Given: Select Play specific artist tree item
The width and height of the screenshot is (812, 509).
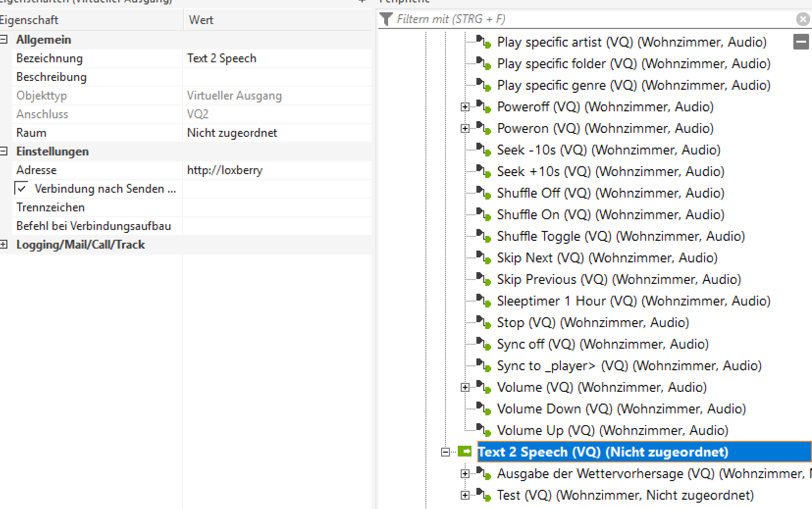Looking at the screenshot, I should pos(631,42).
